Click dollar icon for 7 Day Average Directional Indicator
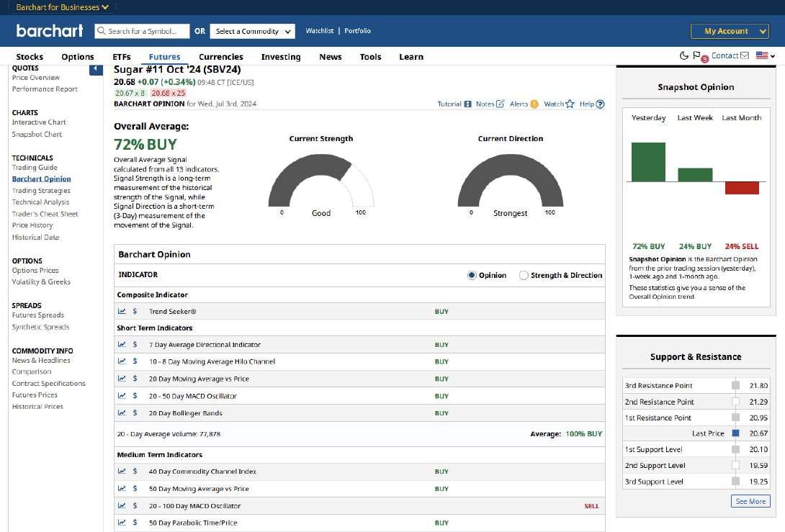785x532 pixels. point(135,344)
